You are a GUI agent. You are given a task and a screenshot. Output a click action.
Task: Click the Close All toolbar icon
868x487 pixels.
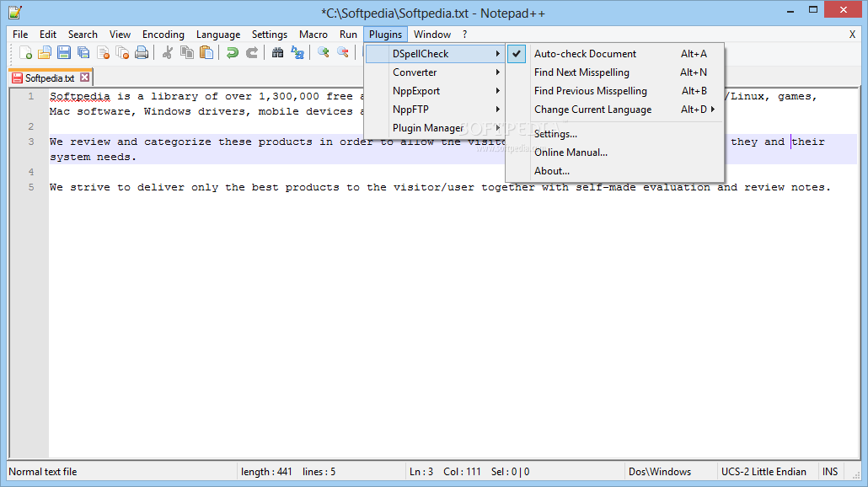click(x=122, y=52)
